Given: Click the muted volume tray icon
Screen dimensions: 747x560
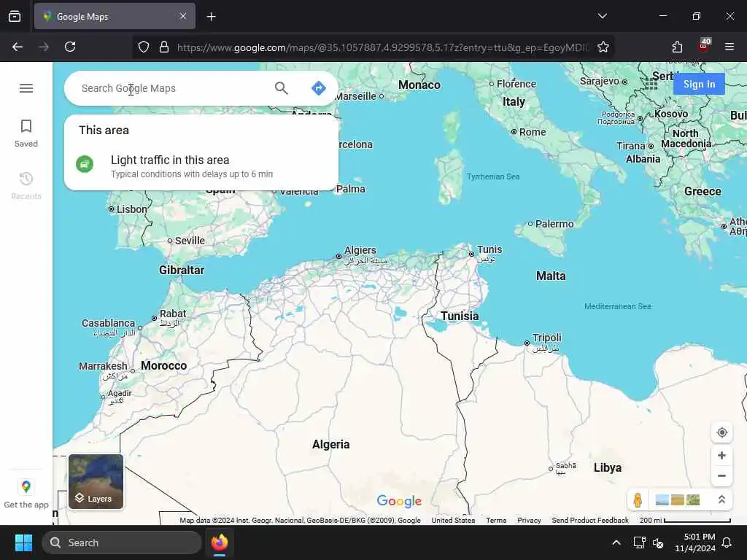Looking at the screenshot, I should 658,542.
